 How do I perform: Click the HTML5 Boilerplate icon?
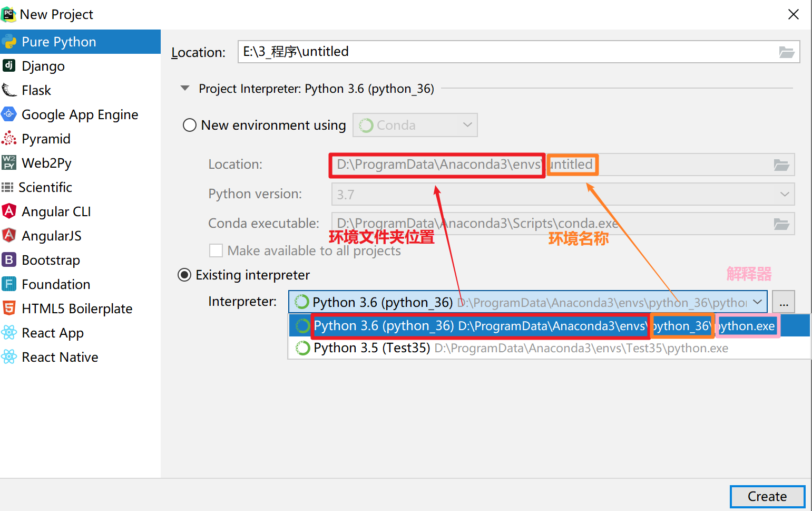pos(9,308)
